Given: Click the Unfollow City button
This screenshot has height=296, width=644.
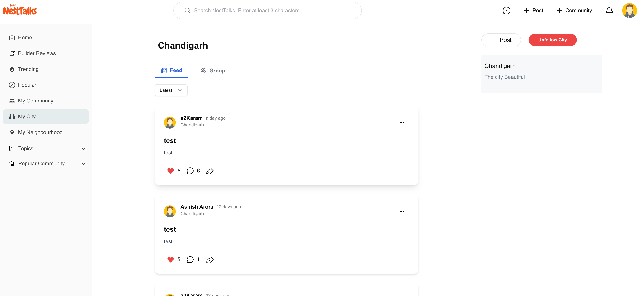Looking at the screenshot, I should tap(552, 40).
